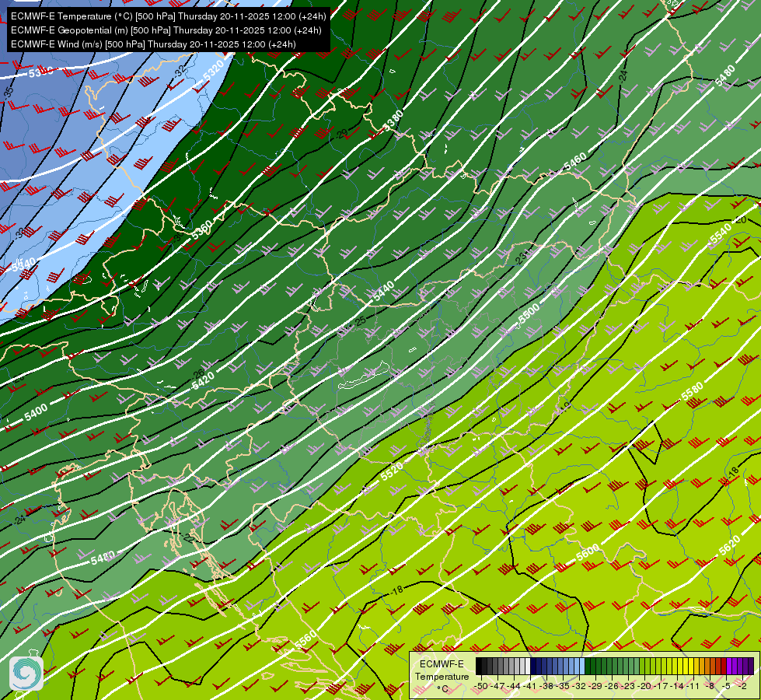Click the -38 value on the legend scale
Screen dimensions: 761x700
(x=546, y=686)
